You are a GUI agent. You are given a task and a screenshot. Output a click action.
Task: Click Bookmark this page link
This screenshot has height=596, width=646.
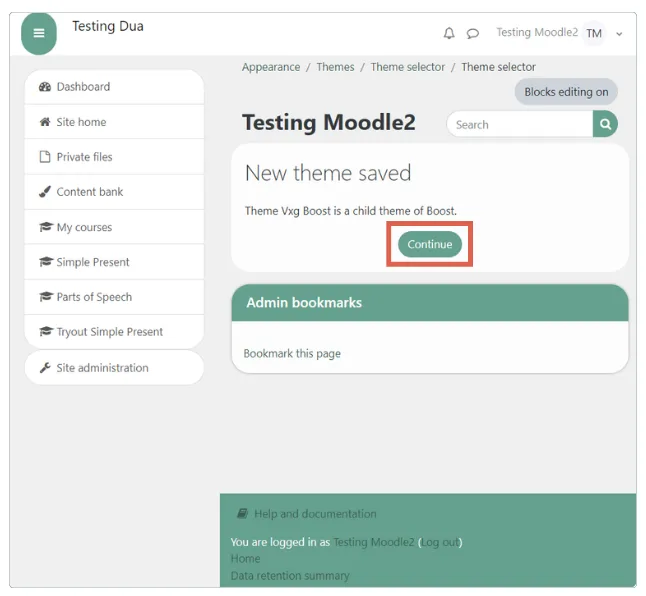coord(292,353)
